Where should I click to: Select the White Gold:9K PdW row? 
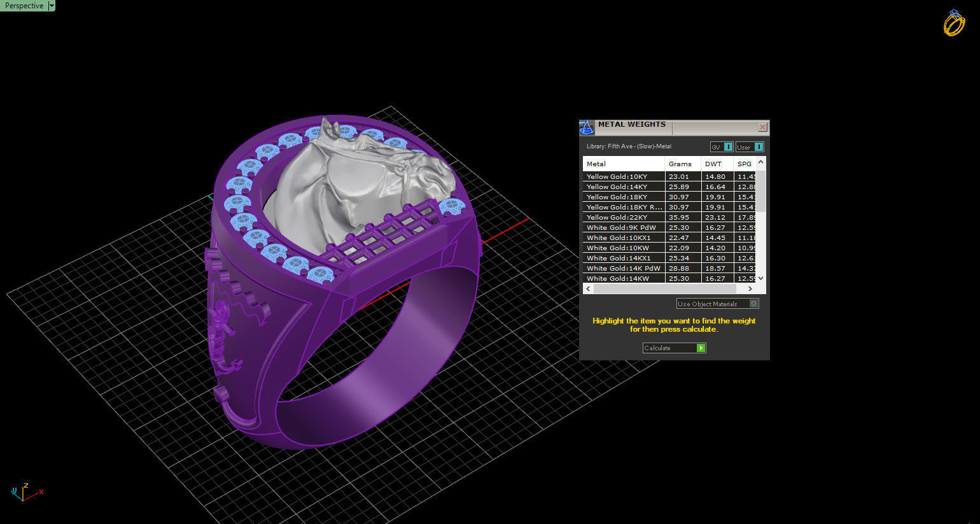pos(669,227)
